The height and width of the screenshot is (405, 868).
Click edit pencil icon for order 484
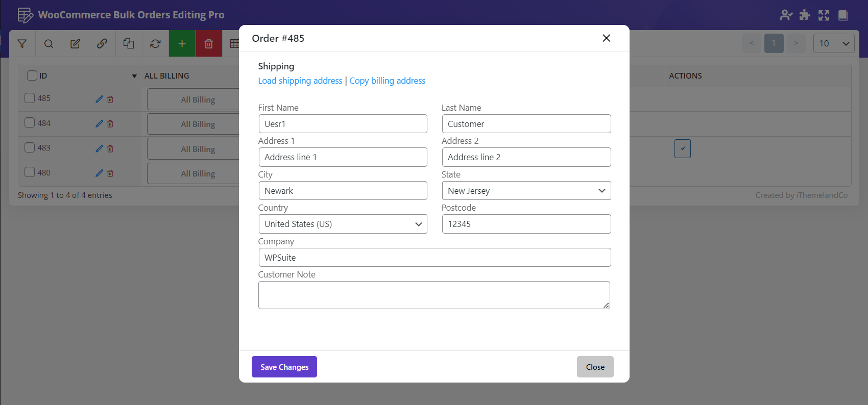pyautogui.click(x=99, y=124)
